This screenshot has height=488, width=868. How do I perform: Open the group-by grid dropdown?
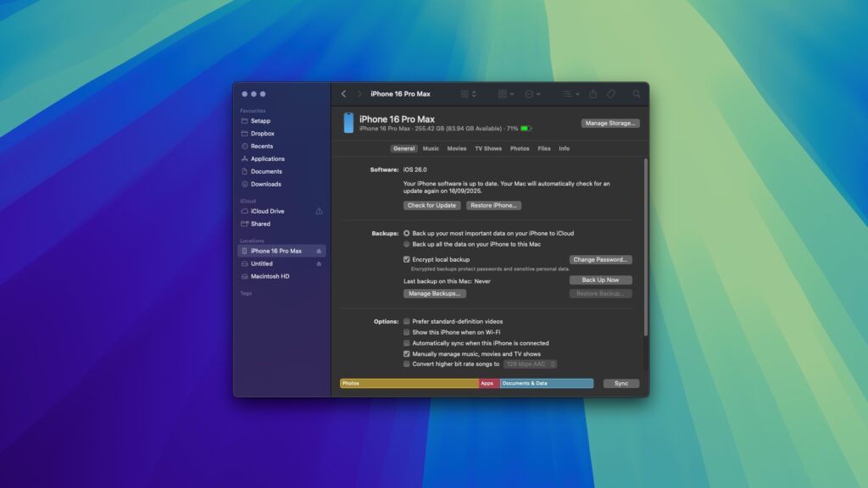coord(506,94)
